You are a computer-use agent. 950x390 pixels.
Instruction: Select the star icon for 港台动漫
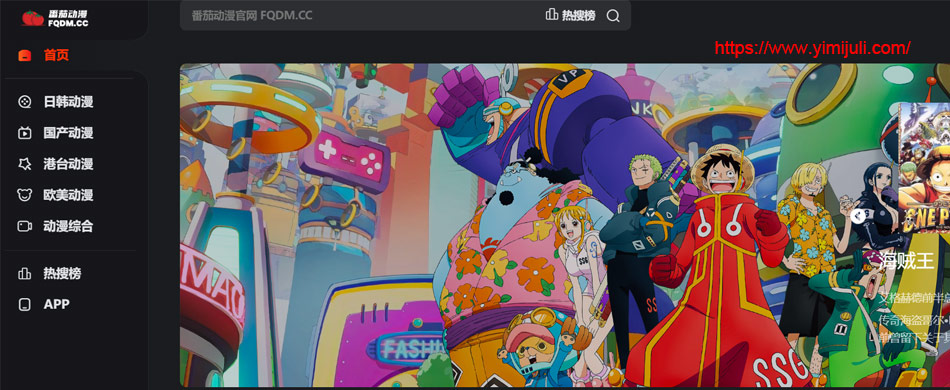coord(25,164)
